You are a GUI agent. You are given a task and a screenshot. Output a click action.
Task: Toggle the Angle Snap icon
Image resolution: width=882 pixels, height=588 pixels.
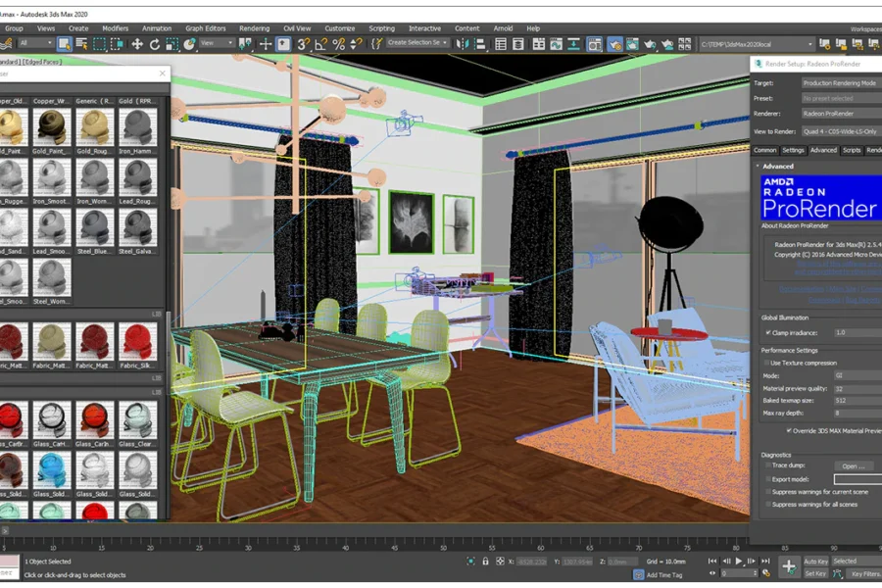(320, 44)
